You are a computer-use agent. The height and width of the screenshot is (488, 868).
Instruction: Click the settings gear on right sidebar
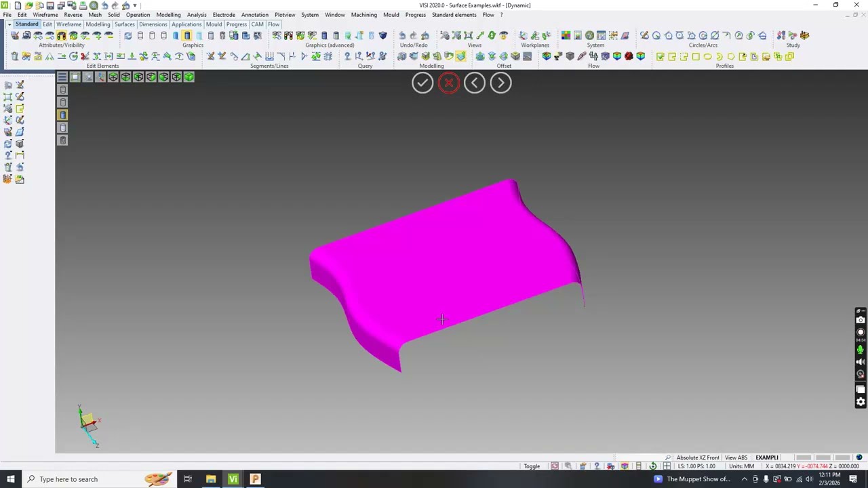point(861,402)
